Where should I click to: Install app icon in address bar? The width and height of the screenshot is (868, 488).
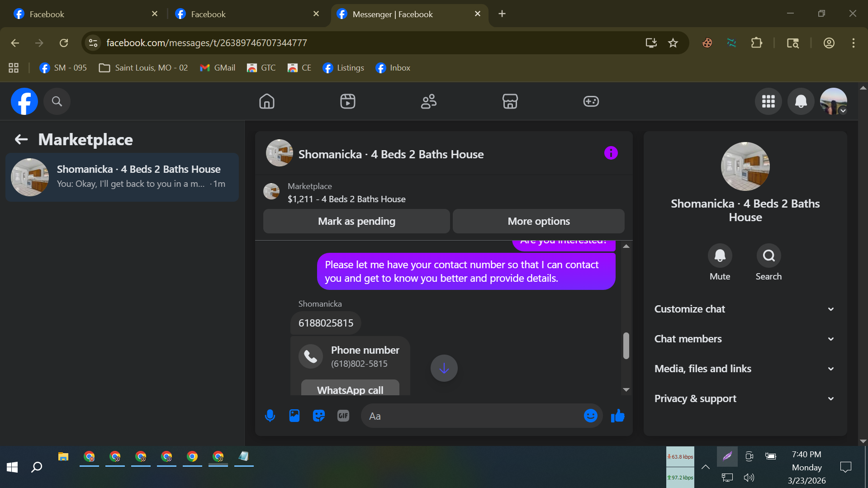[651, 43]
